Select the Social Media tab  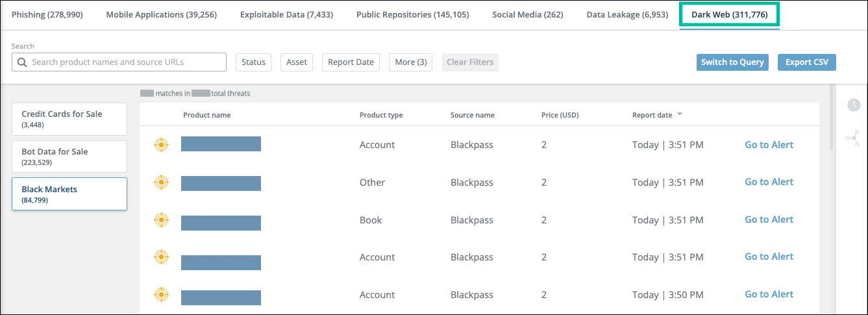pos(527,14)
